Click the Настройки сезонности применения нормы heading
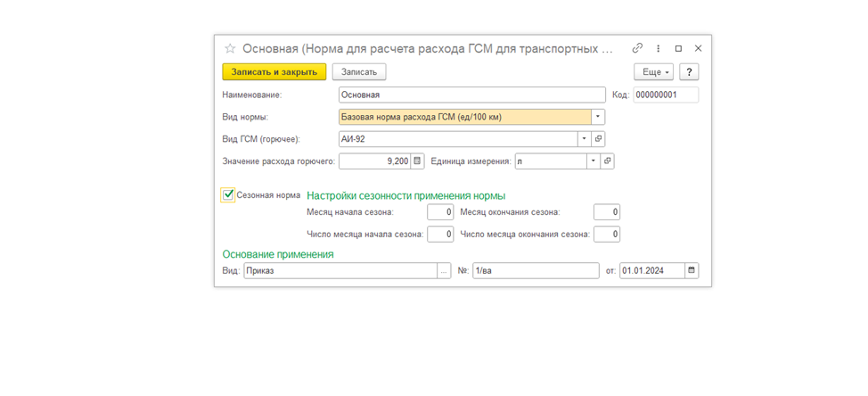868x396 pixels. point(405,195)
